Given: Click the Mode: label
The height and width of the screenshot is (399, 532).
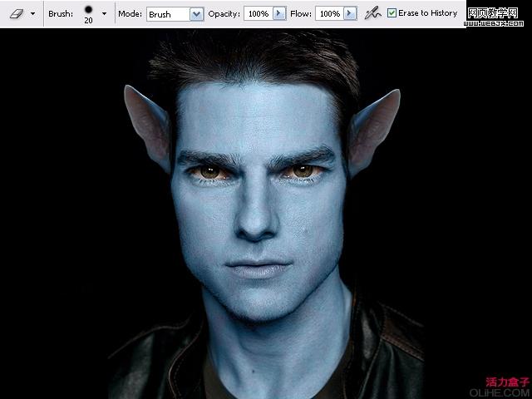Looking at the screenshot, I should (x=130, y=14).
